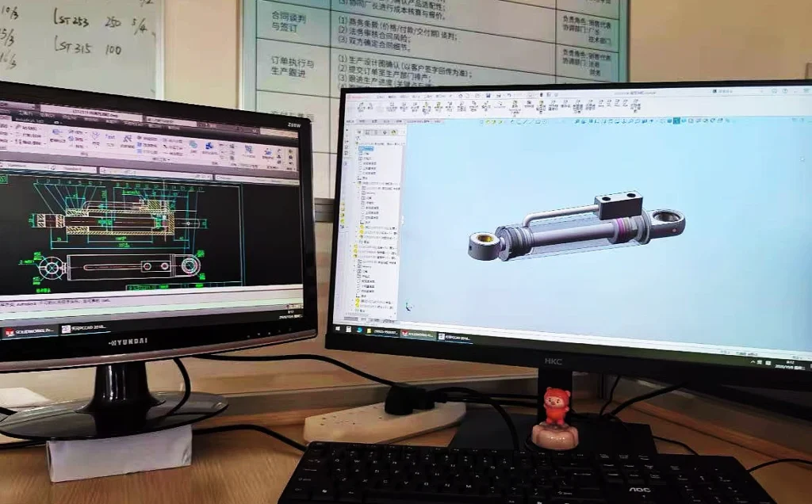The image size is (812, 504).
Task: Select the SolidWorks taskbar button on the HKC monitor
Action: [x=418, y=334]
